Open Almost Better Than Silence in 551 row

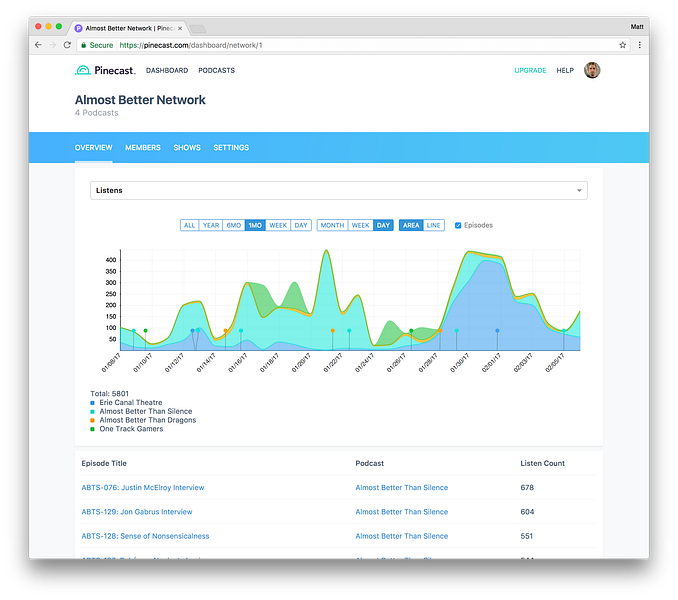tap(402, 536)
